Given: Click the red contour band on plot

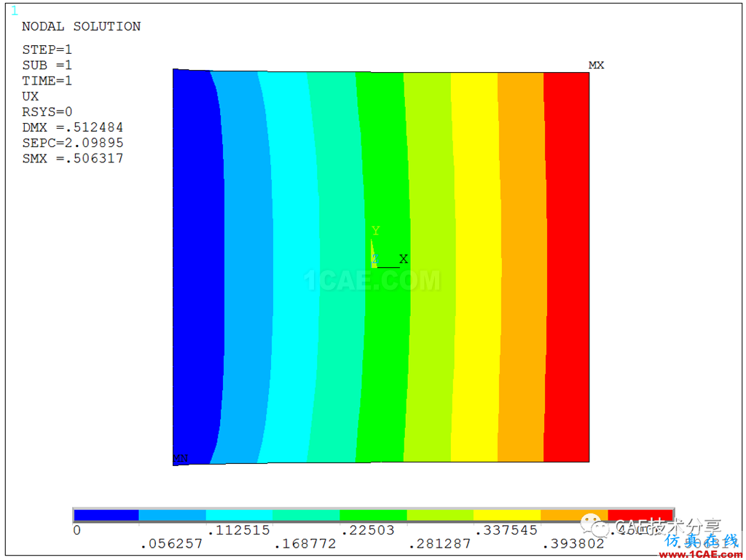Looking at the screenshot, I should pos(567,267).
